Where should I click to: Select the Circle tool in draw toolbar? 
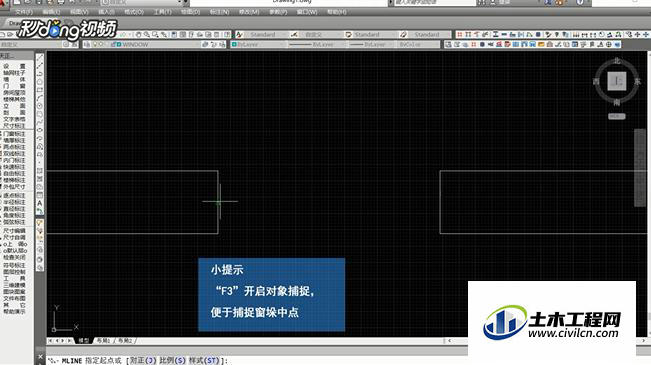[40, 106]
